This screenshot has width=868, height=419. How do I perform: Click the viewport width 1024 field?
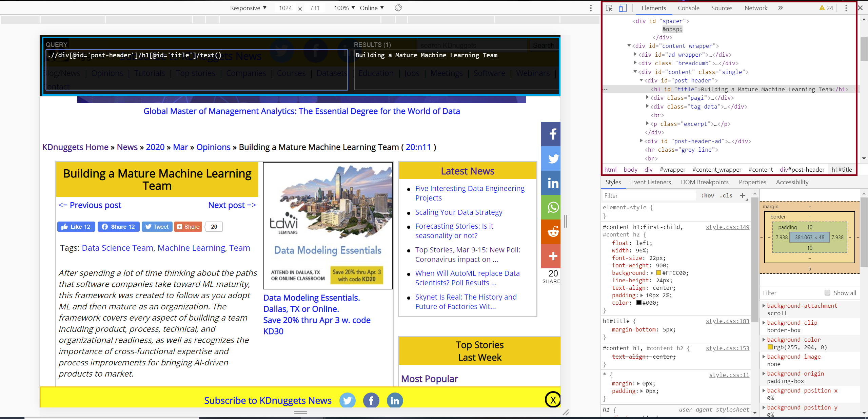point(285,8)
